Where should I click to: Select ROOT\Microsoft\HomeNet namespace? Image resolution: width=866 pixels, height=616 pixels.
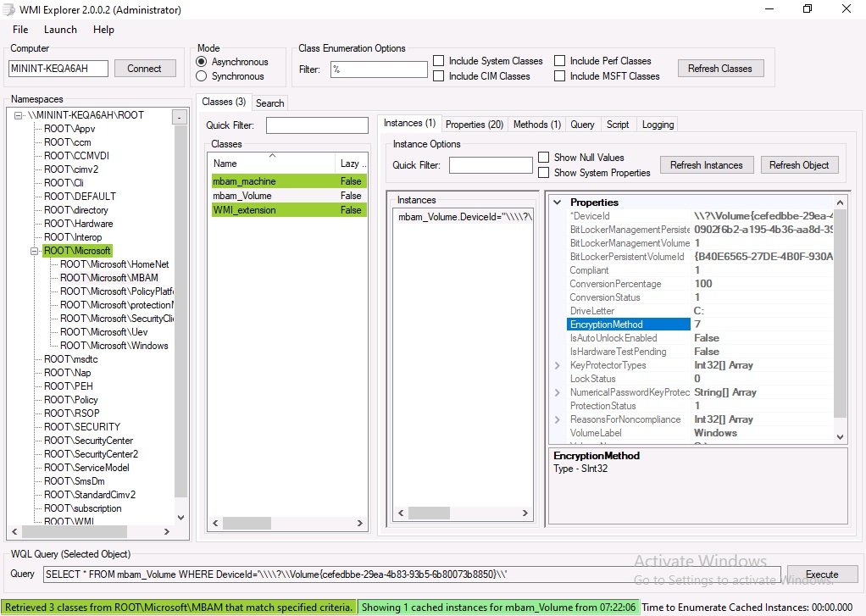coord(114,264)
